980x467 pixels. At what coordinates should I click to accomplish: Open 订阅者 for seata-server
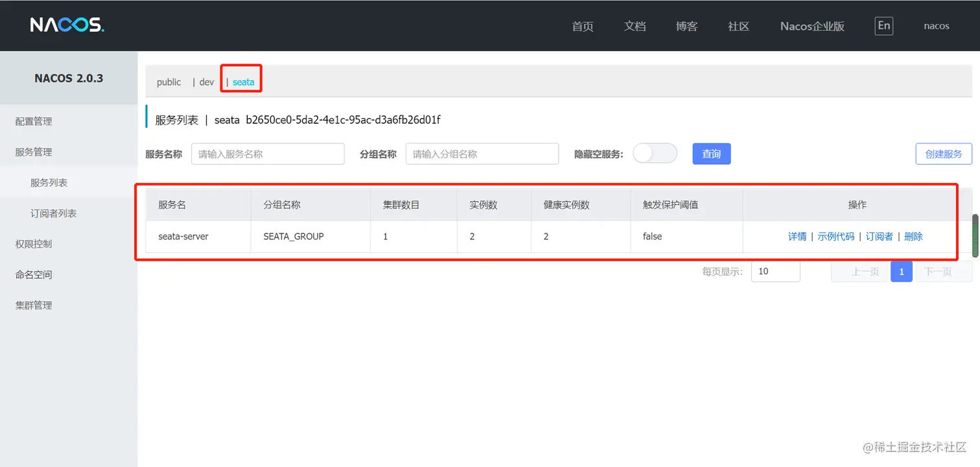pyautogui.click(x=880, y=237)
